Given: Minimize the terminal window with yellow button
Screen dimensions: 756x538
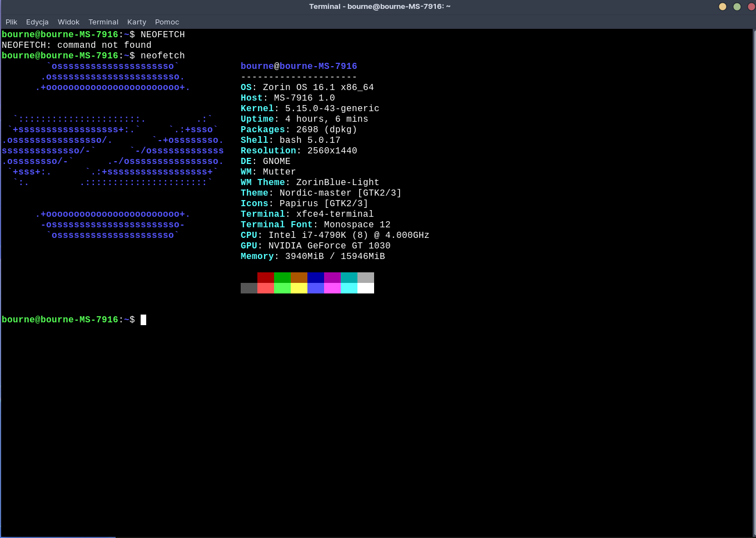Looking at the screenshot, I should click(x=723, y=7).
